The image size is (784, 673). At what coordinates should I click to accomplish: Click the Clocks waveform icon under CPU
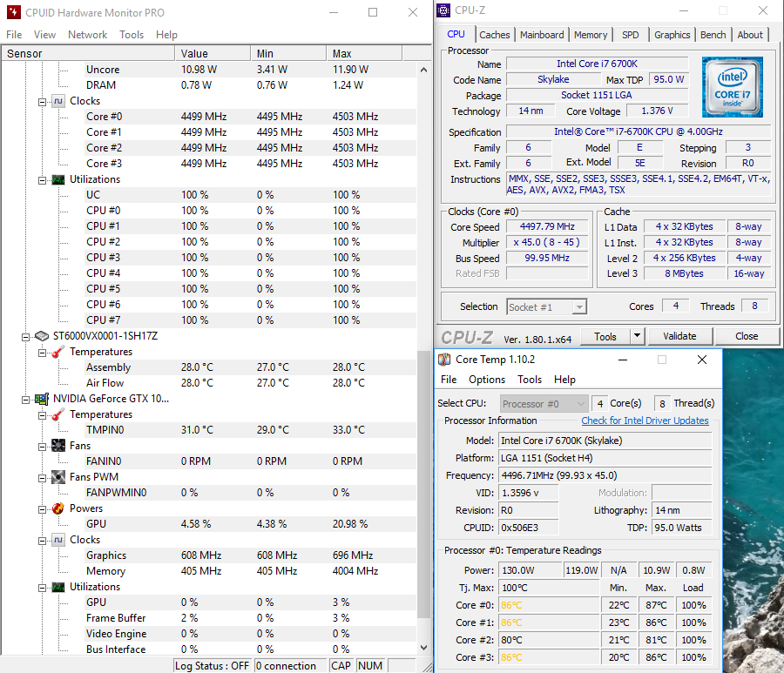pyautogui.click(x=58, y=101)
